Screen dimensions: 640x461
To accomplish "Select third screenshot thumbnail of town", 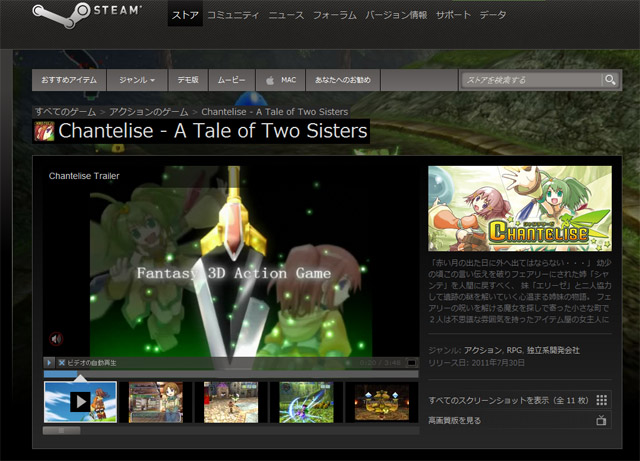I will (231, 402).
